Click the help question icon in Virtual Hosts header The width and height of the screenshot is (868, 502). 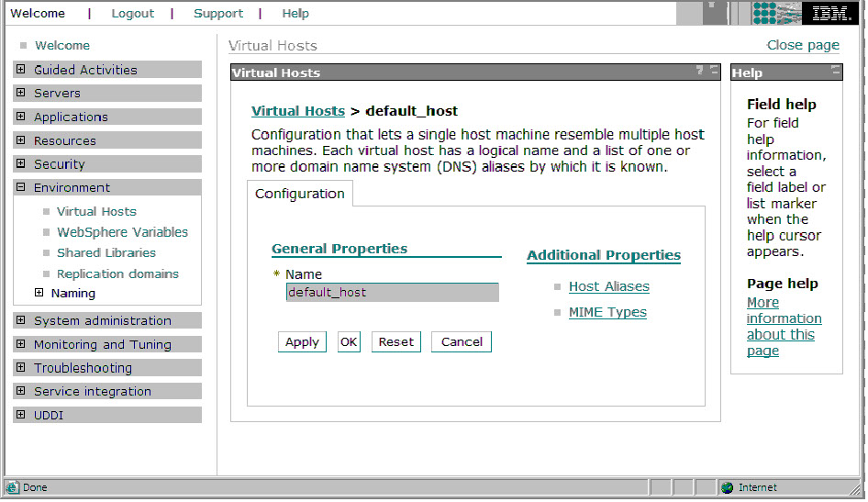(x=700, y=70)
